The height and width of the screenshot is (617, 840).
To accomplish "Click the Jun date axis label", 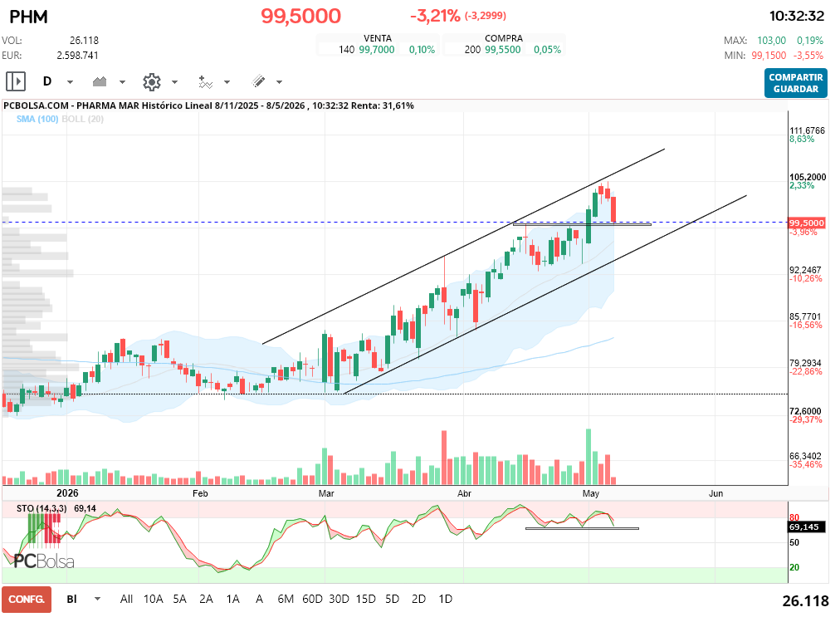I will [715, 493].
